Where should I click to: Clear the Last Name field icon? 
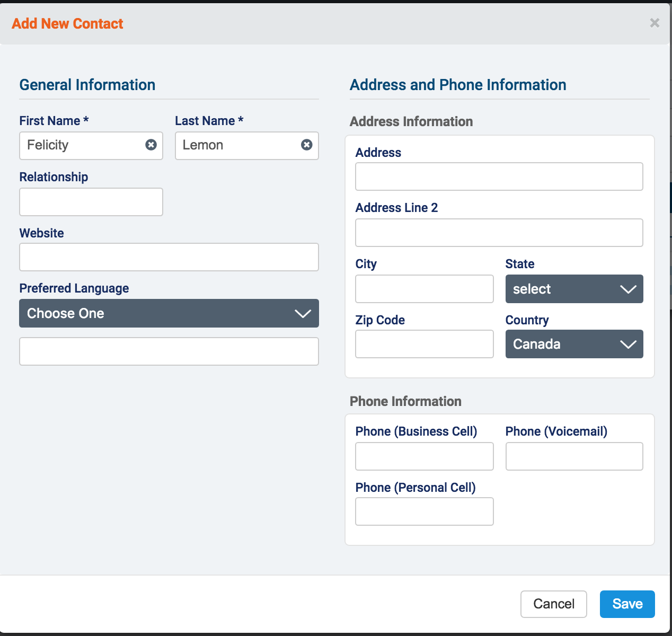307,145
